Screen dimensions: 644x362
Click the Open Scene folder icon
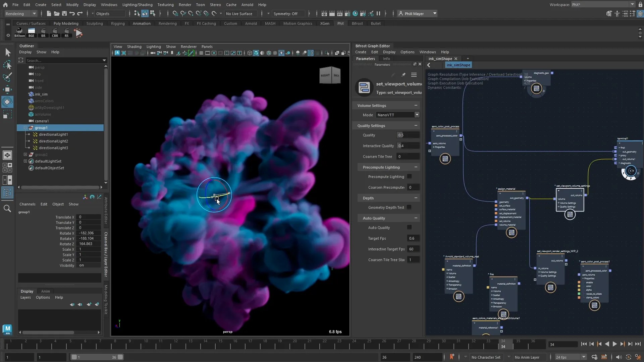pos(57,14)
